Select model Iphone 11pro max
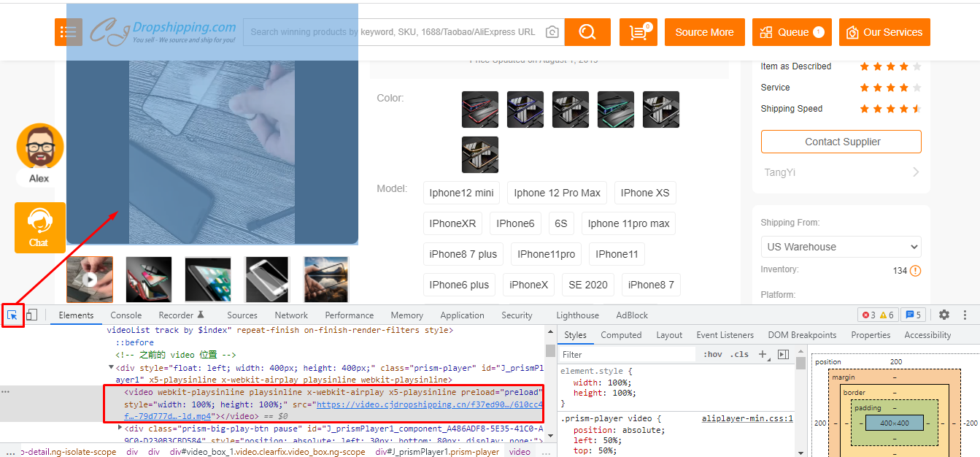Viewport: 980px width, 457px height. (628, 223)
